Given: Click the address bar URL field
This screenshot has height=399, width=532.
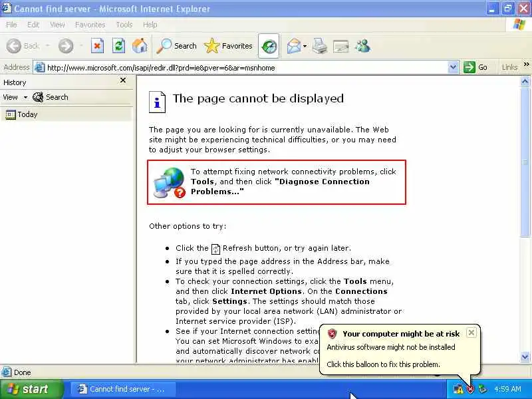Looking at the screenshot, I should click(246, 68).
